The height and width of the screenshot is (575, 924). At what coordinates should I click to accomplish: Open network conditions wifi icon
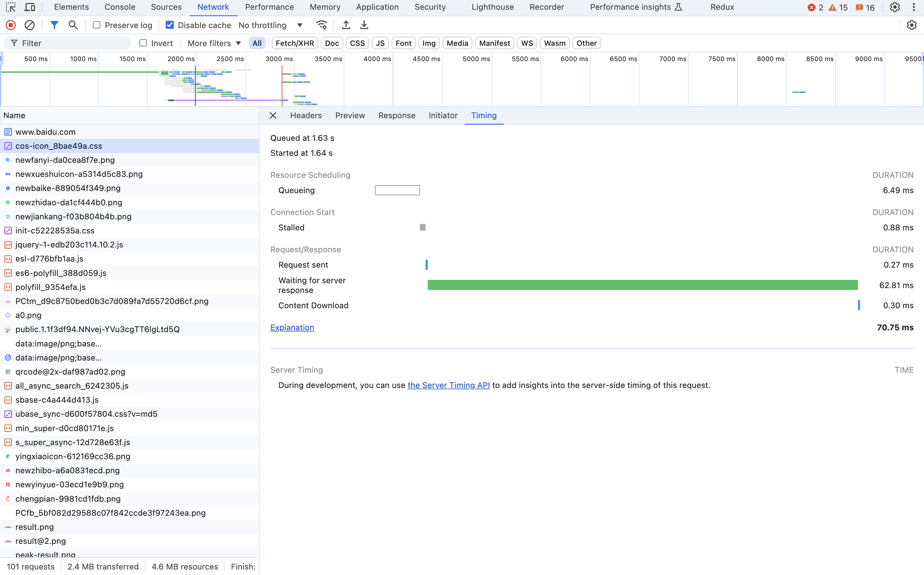click(322, 25)
